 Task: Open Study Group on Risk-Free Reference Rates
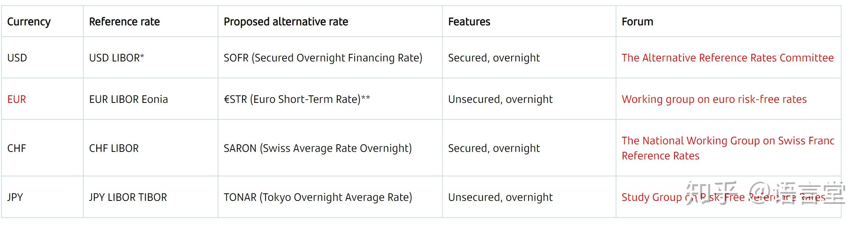click(x=653, y=197)
